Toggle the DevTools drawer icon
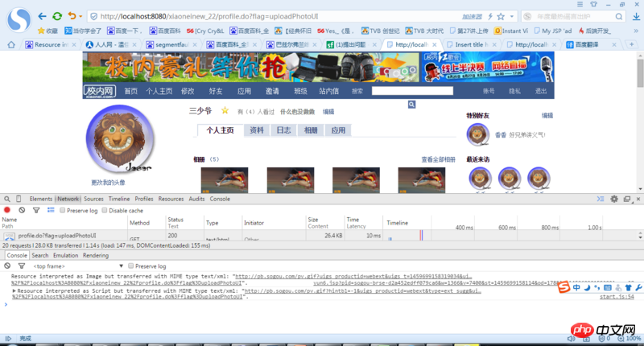The height and width of the screenshot is (346, 644). 601,199
